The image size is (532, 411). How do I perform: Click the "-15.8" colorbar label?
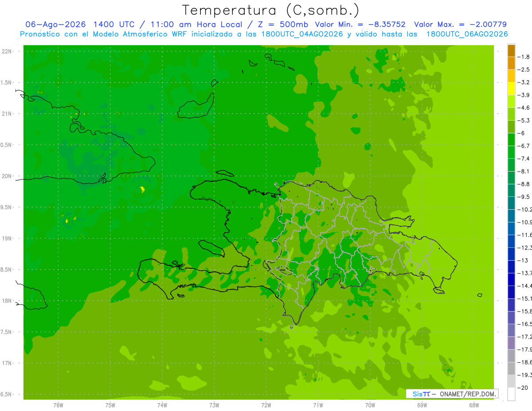(525, 311)
